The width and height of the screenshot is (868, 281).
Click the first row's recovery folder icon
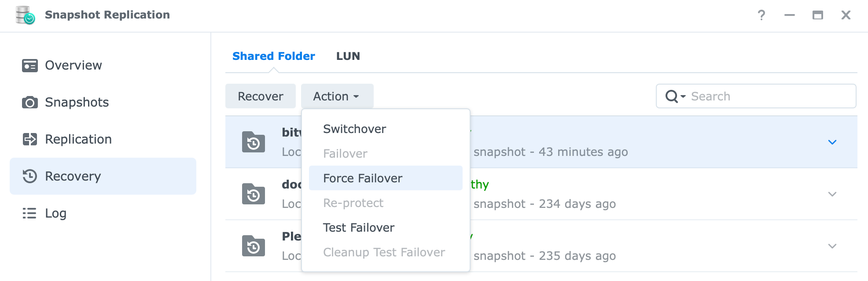pos(254,142)
